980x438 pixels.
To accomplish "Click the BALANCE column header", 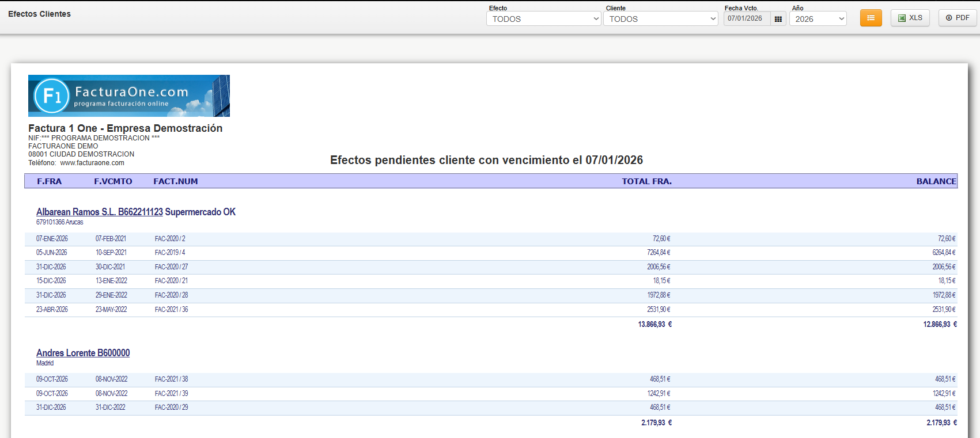I will coord(936,181).
